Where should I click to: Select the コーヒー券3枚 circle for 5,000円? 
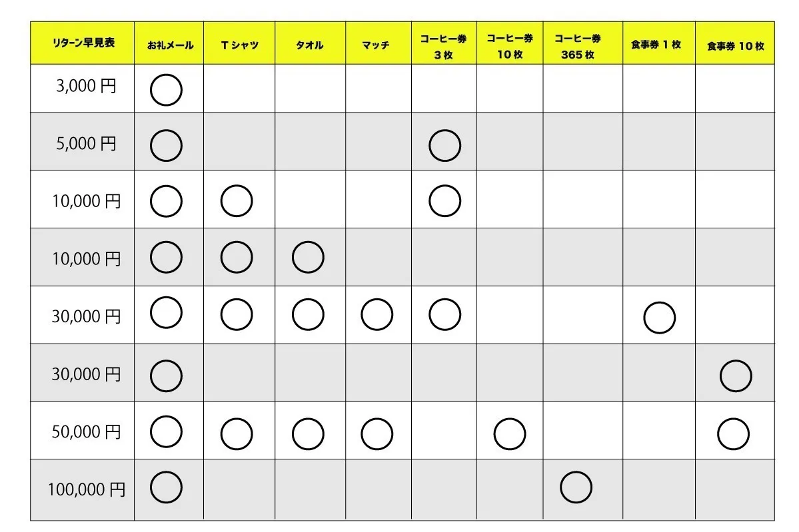click(444, 146)
